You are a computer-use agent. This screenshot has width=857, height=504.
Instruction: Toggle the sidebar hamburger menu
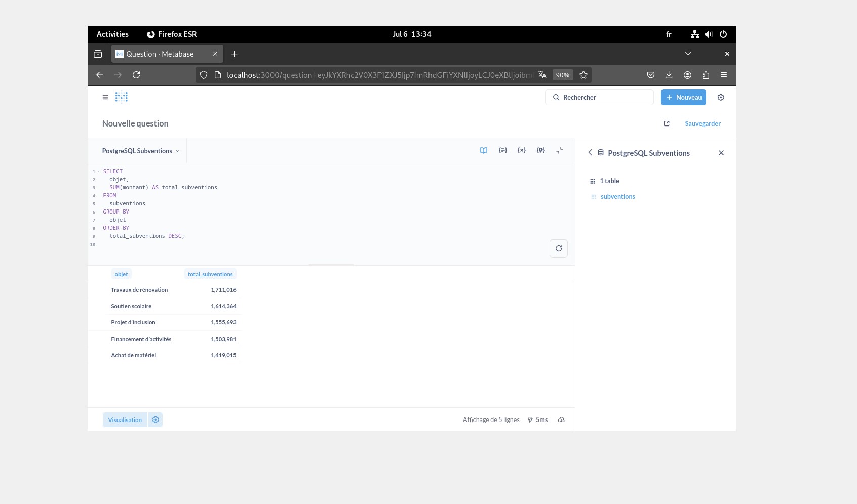pos(105,97)
